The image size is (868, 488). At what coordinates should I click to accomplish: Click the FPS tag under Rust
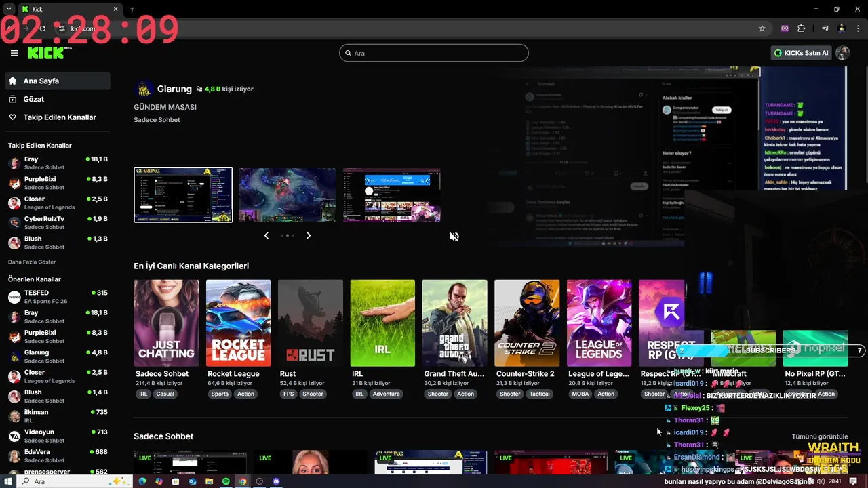click(288, 394)
